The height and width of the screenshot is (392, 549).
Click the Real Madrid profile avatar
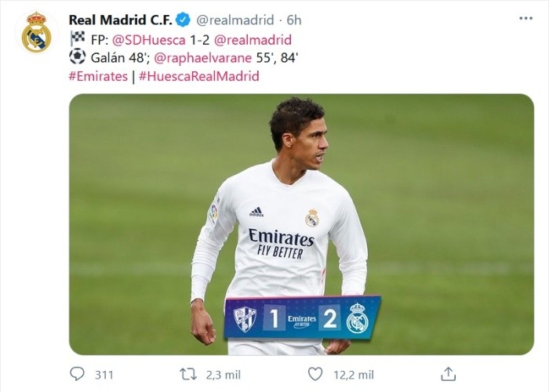coord(36,32)
